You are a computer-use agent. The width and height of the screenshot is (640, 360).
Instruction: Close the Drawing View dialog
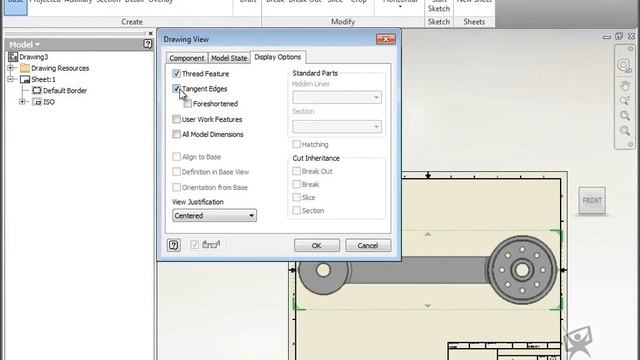(386, 39)
